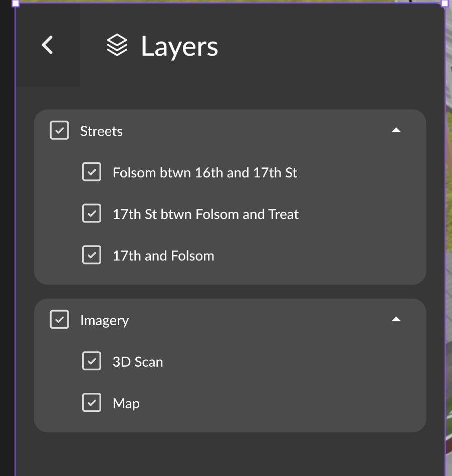Click the upward chevron beside Streets
This screenshot has height=476, width=452.
396,130
